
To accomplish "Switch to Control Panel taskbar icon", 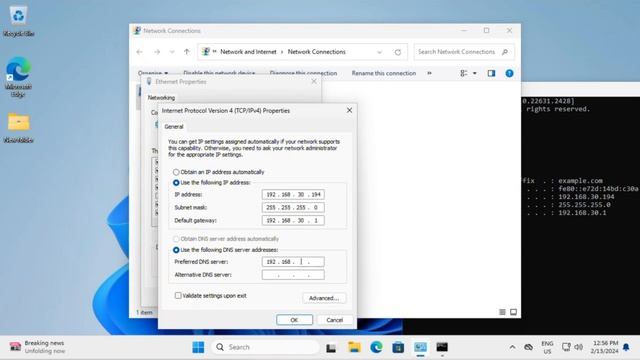I will coord(420,347).
